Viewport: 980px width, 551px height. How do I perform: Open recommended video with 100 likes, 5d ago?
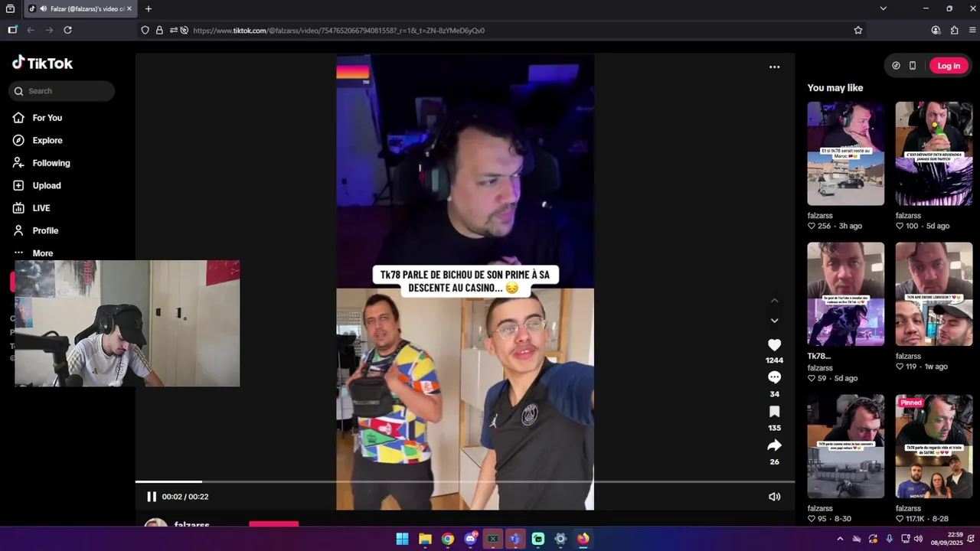[933, 153]
